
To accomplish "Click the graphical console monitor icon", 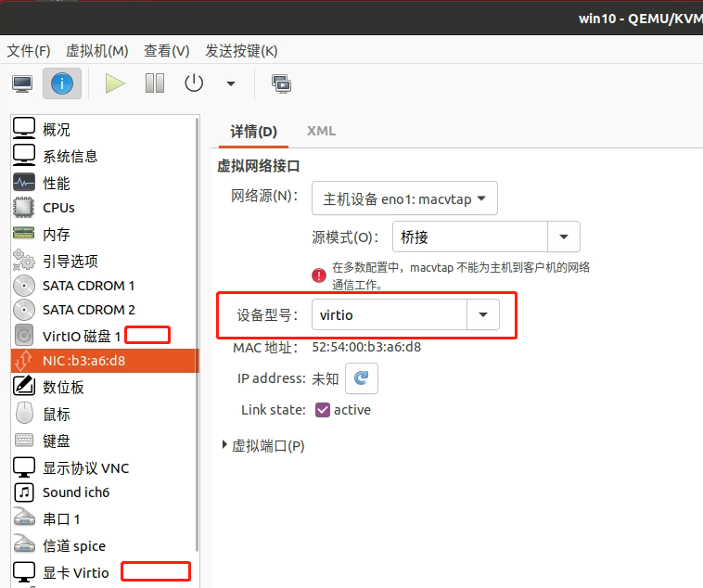I will pos(23,83).
